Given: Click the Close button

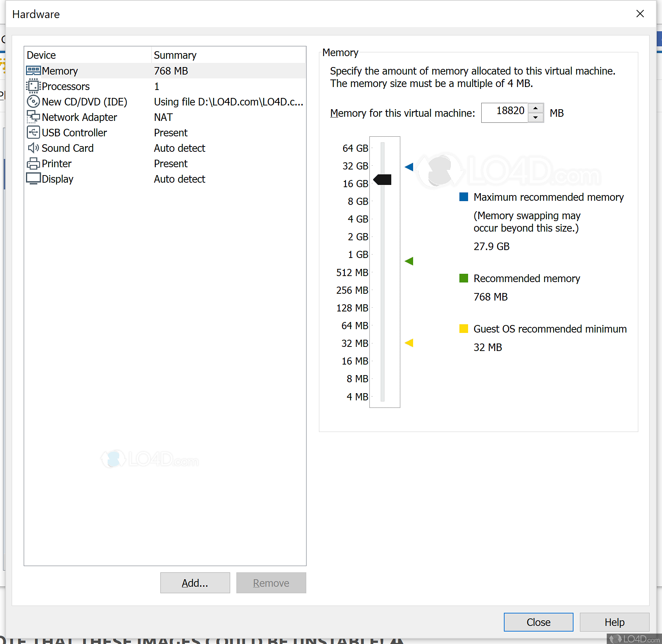Looking at the screenshot, I should (538, 622).
